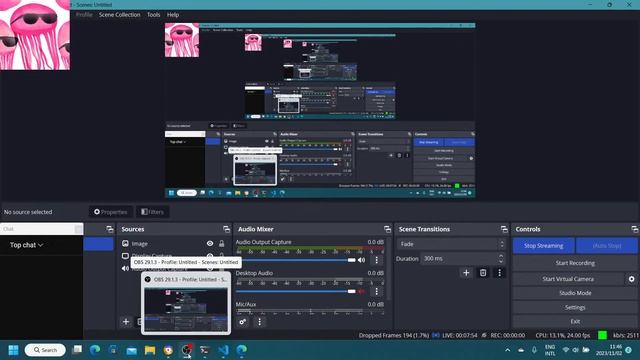This screenshot has height=360, width=640.
Task: Click the Auto Stop button
Action: click(607, 246)
